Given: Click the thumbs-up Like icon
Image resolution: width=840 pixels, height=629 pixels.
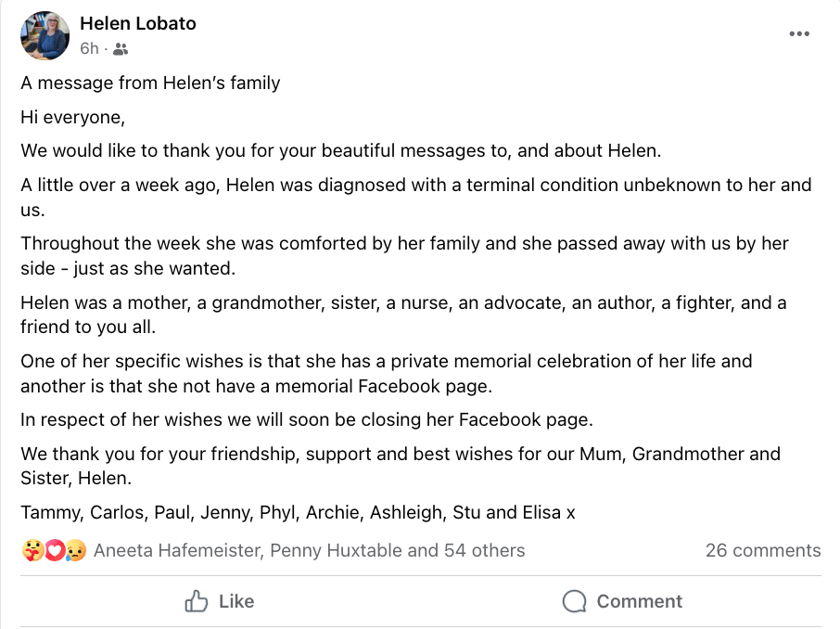Looking at the screenshot, I should tap(197, 601).
